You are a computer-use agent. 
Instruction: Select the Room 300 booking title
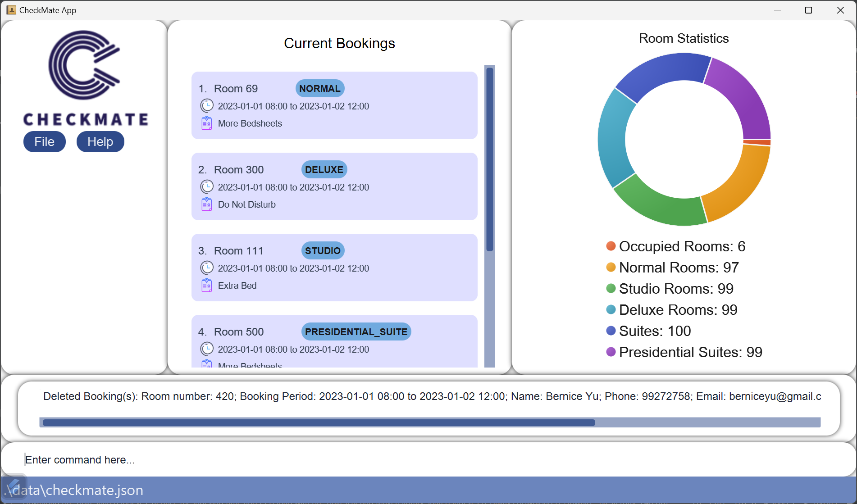pyautogui.click(x=239, y=170)
